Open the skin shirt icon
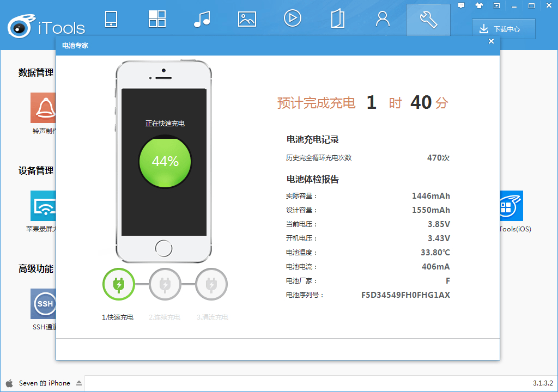Image resolution: width=558 pixels, height=392 pixels. click(x=479, y=5)
